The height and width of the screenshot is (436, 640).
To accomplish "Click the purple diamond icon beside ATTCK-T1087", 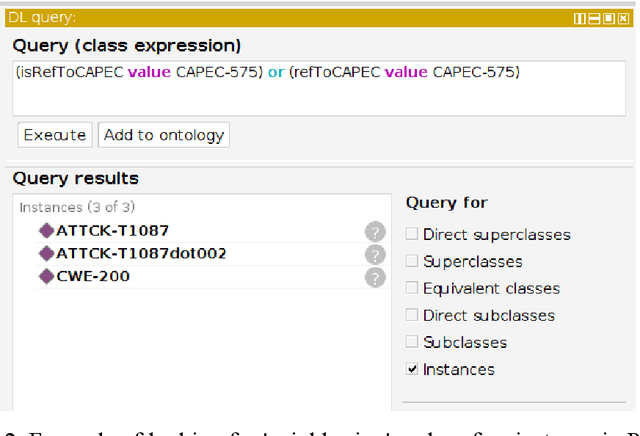I will tap(46, 230).
